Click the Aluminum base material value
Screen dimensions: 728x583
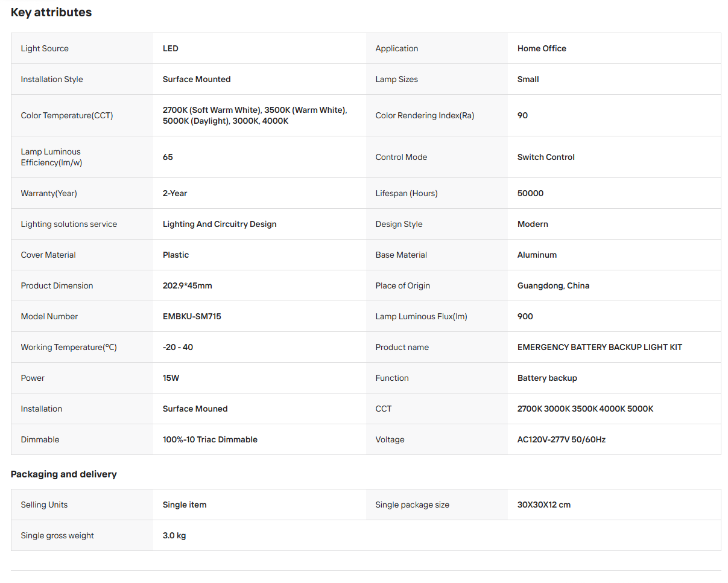click(x=537, y=255)
